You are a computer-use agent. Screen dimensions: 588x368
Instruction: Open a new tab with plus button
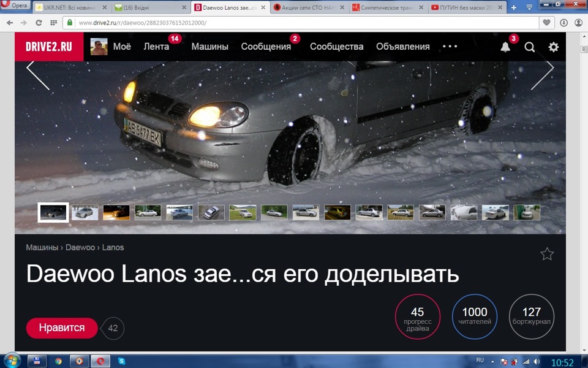point(514,7)
